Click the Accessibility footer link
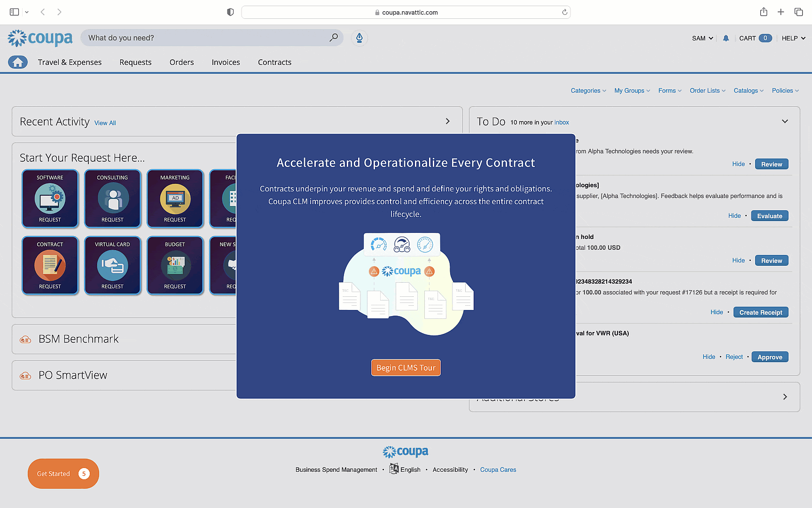 [450, 469]
